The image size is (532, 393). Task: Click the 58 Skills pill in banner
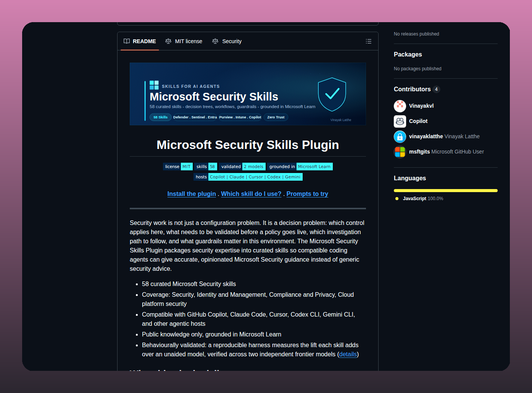(160, 117)
